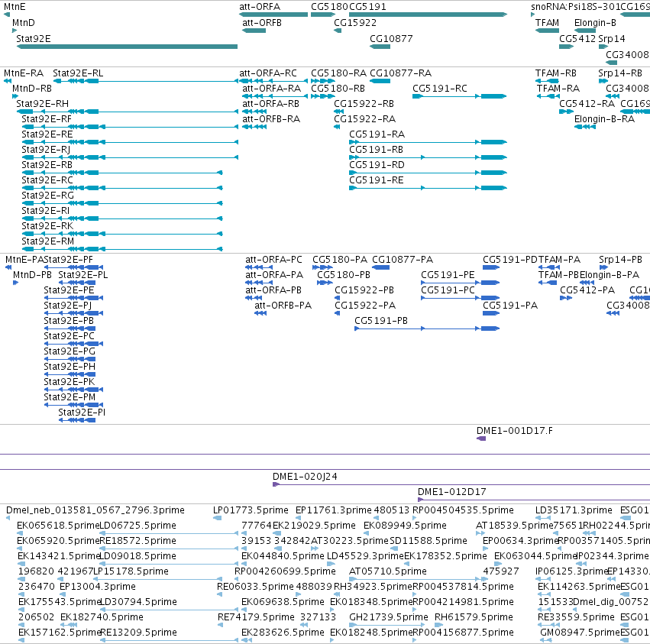Select the att-ORFA gene bar
Viewport: 650px width, 644px height.
point(273,15)
